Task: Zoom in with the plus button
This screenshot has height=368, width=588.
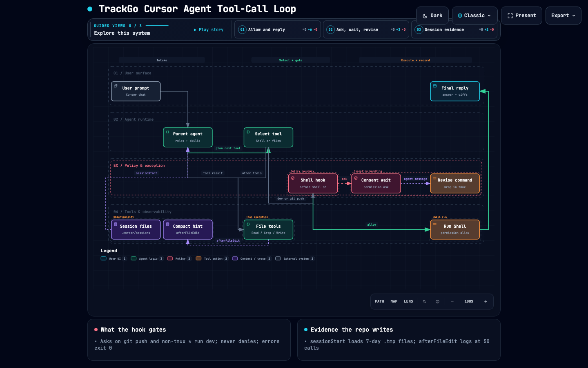Action: point(486,302)
